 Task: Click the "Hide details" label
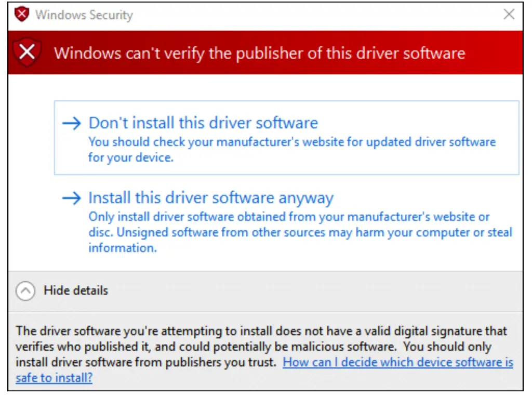point(76,291)
